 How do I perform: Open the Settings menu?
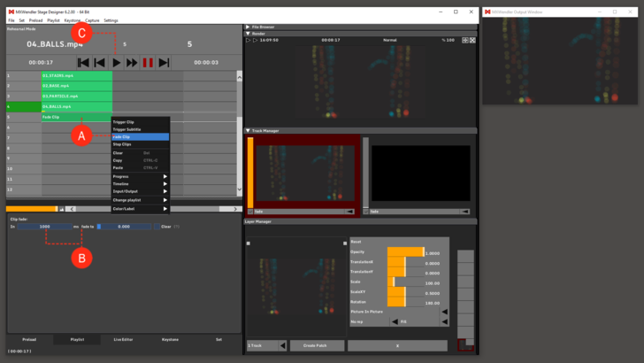point(111,20)
